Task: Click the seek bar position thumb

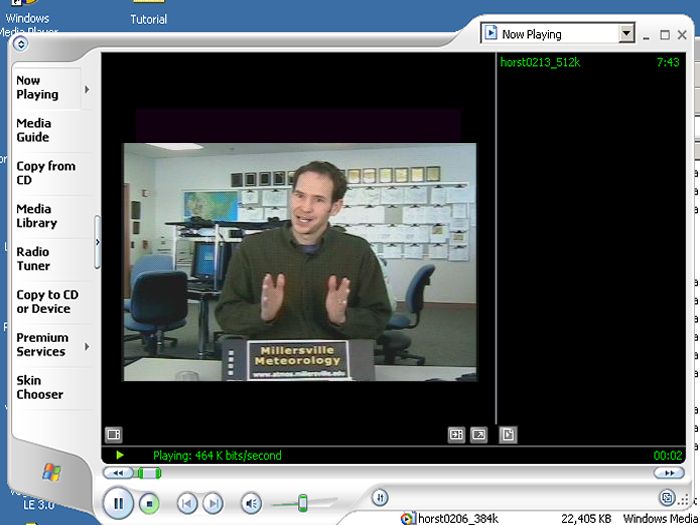Action: tap(149, 473)
